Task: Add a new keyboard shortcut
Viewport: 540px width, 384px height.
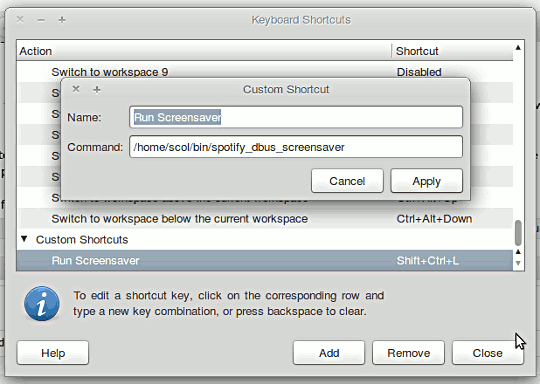Action: [329, 353]
